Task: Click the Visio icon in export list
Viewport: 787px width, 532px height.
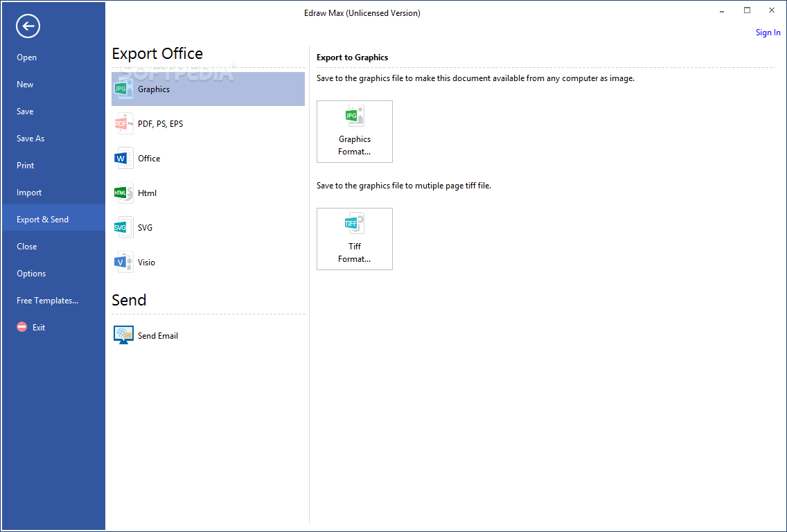Action: (x=123, y=262)
